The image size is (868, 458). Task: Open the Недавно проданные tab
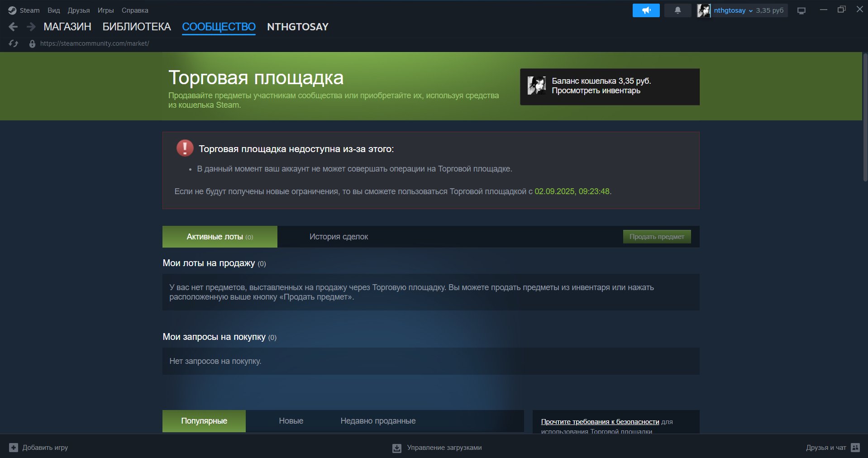(378, 421)
